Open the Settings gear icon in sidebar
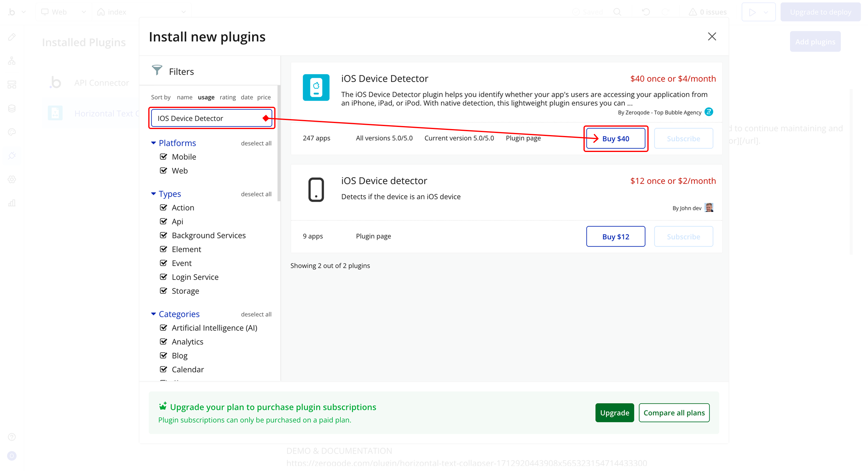This screenshot has width=868, height=471. (x=12, y=179)
